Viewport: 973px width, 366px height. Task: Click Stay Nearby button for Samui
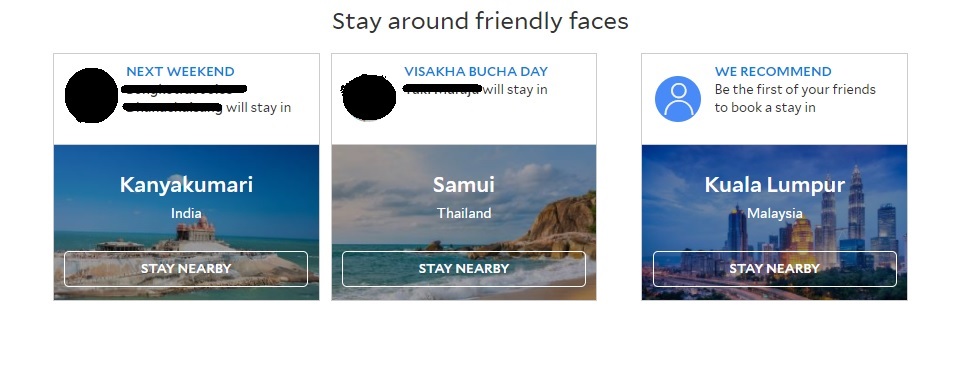[464, 269]
